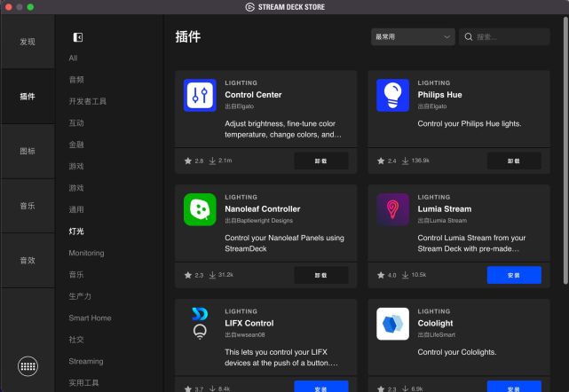Filter by Streaming category
Image resolution: width=569 pixels, height=392 pixels.
[x=86, y=361]
